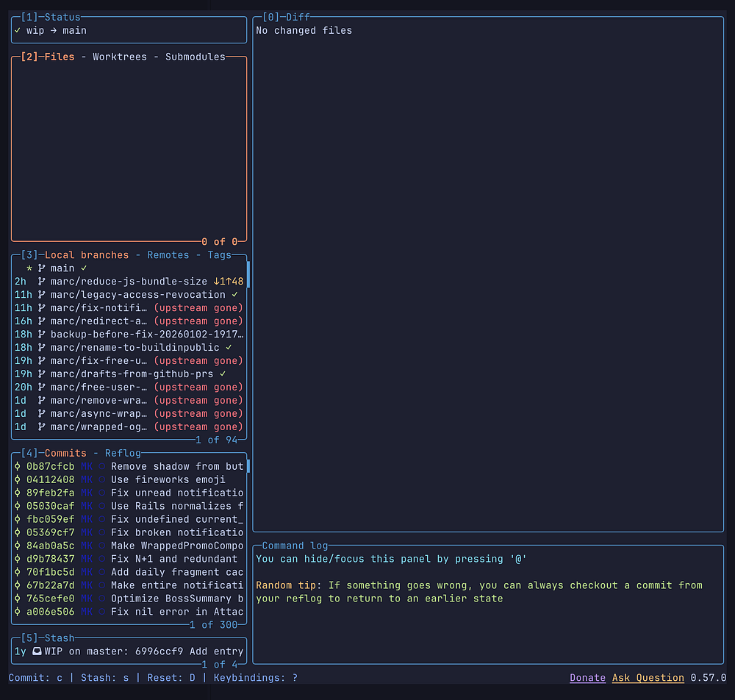This screenshot has height=700, width=735.
Task: Click branch icon beside marc/reduce-js-bundle-size
Action: (x=41, y=282)
